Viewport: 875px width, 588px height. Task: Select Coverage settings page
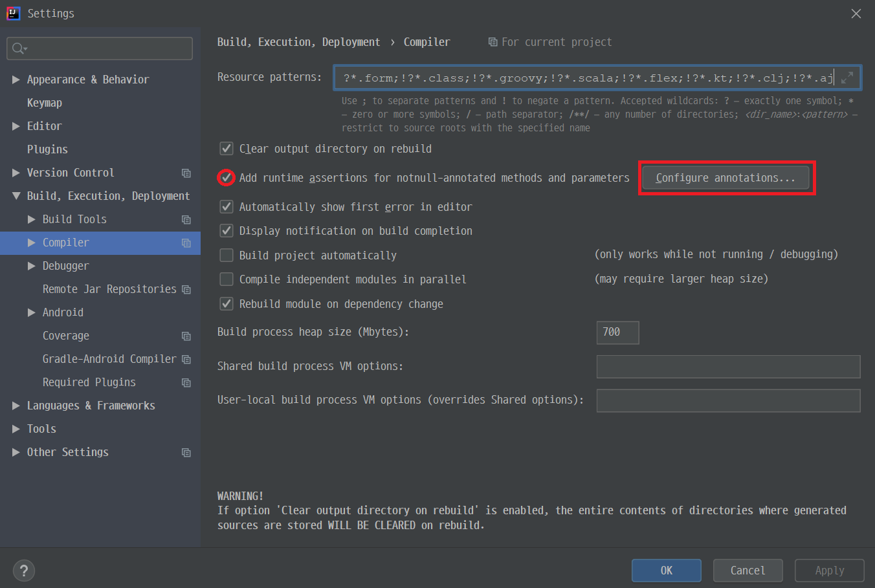point(66,336)
